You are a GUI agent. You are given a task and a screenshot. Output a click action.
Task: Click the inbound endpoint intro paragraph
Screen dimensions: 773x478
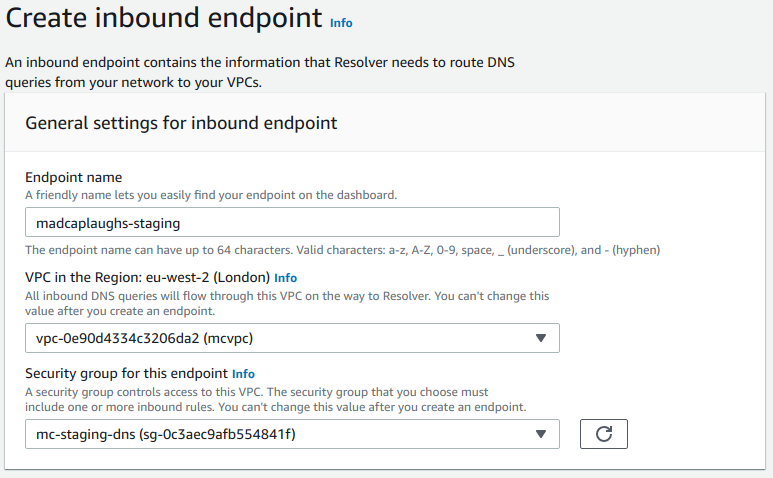260,72
